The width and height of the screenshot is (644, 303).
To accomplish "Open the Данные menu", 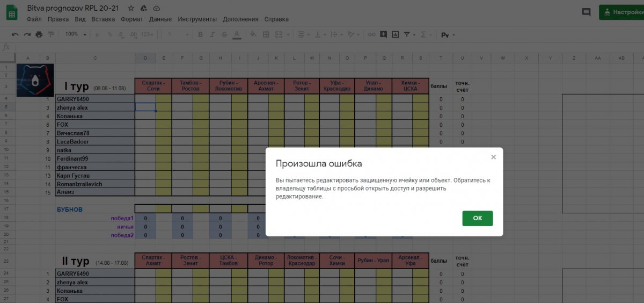I will click(160, 19).
